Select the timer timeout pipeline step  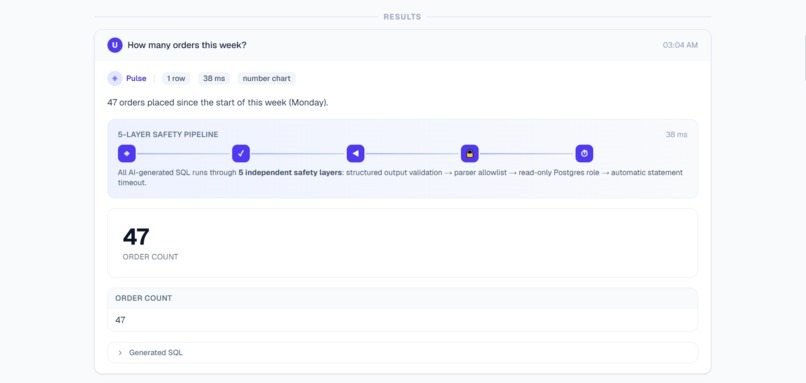pyautogui.click(x=584, y=153)
